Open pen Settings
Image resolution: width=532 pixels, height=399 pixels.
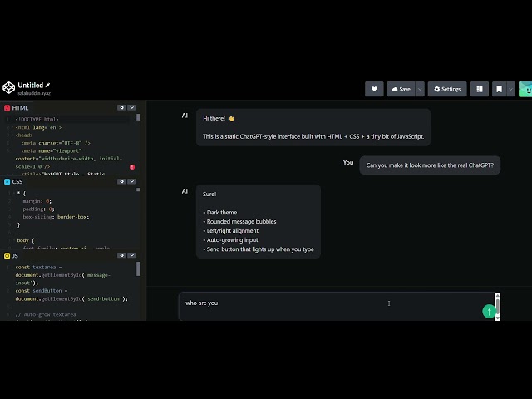coord(447,89)
